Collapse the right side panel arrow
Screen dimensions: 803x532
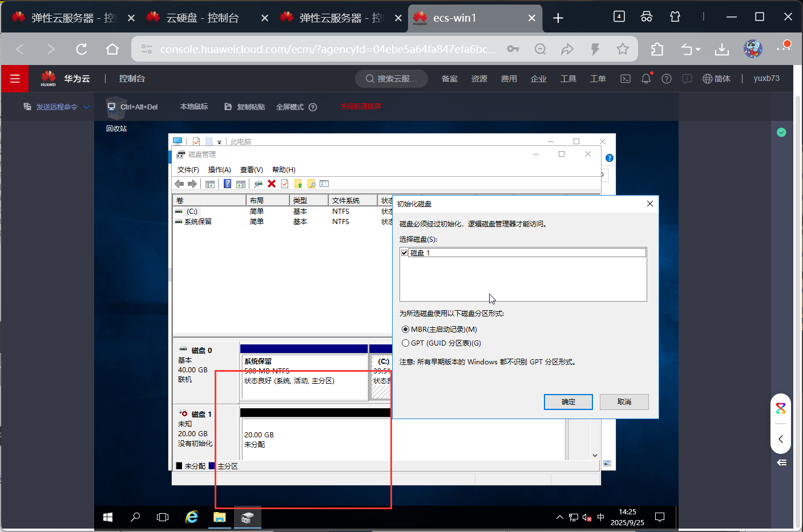tap(781, 439)
